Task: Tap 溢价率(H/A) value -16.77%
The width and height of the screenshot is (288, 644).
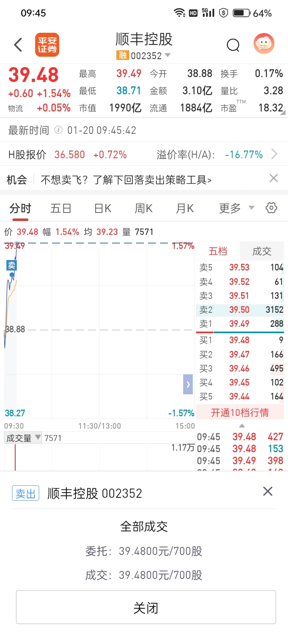Action: tap(244, 154)
